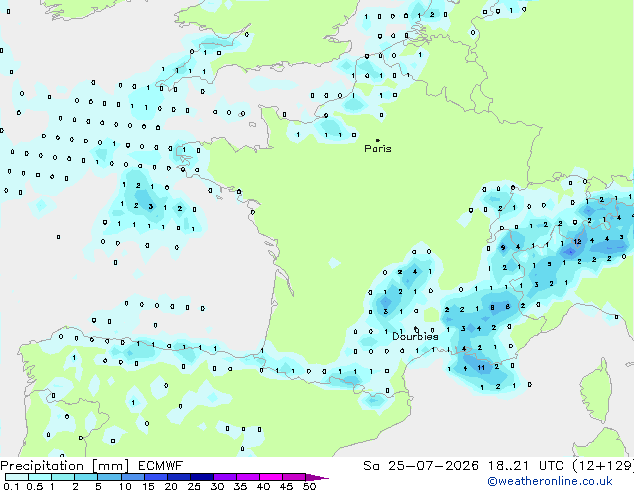634x490 pixels.
Task: Click the Paris city label
Action: click(378, 149)
